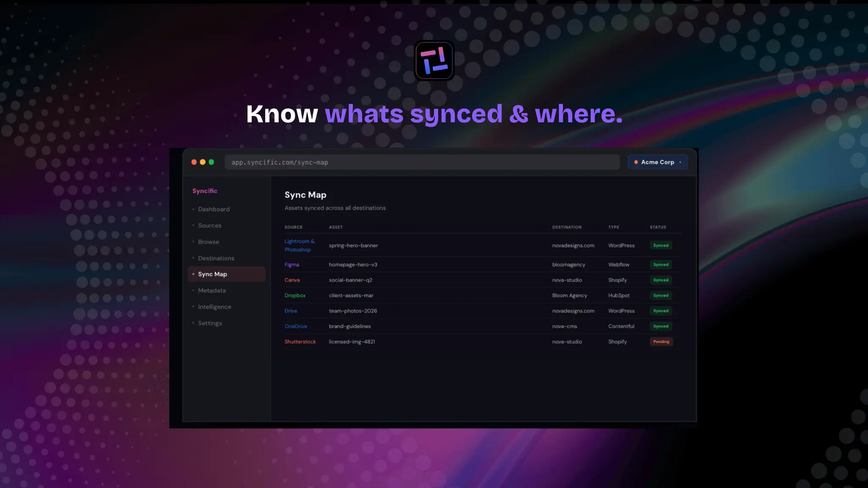The width and height of the screenshot is (868, 488).
Task: Click the Synced badge for brand-guidelines
Action: tap(661, 327)
